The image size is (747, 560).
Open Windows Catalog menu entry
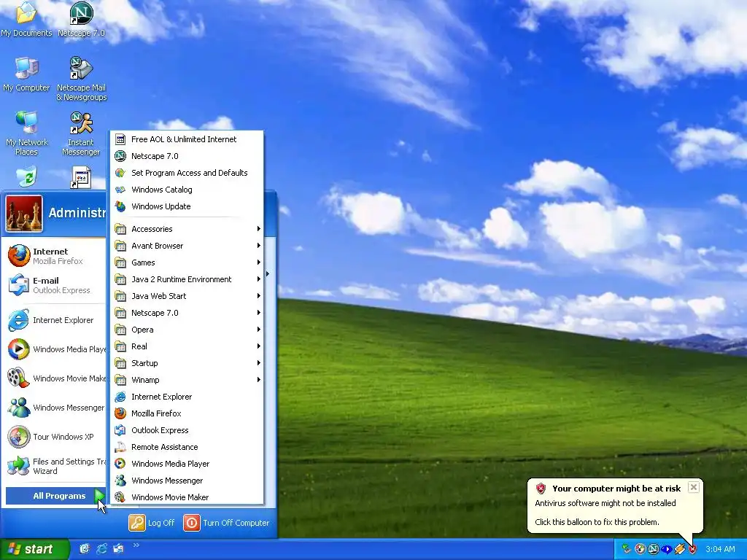tap(187, 190)
